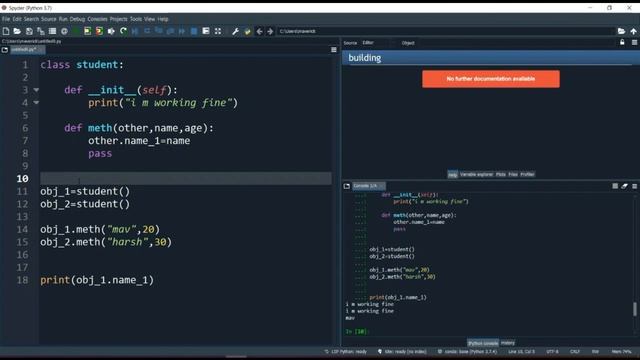Open file using toolbar folder icon
The width and height of the screenshot is (640, 360).
pos(17,31)
